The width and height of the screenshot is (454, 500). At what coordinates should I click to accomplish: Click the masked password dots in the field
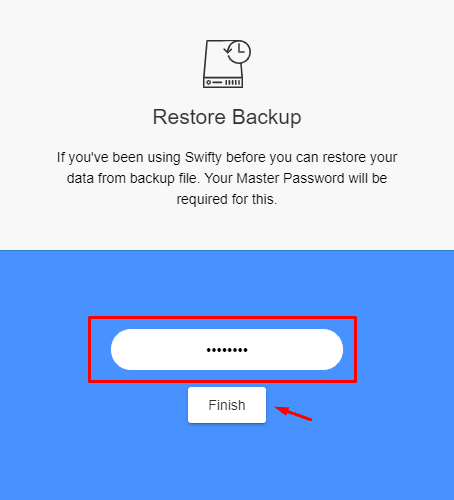pyautogui.click(x=227, y=350)
